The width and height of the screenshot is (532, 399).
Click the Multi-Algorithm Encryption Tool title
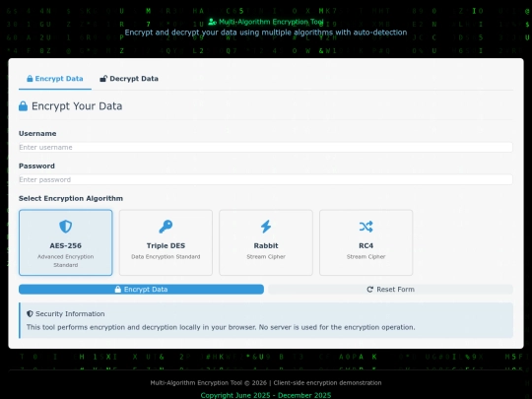coord(271,22)
